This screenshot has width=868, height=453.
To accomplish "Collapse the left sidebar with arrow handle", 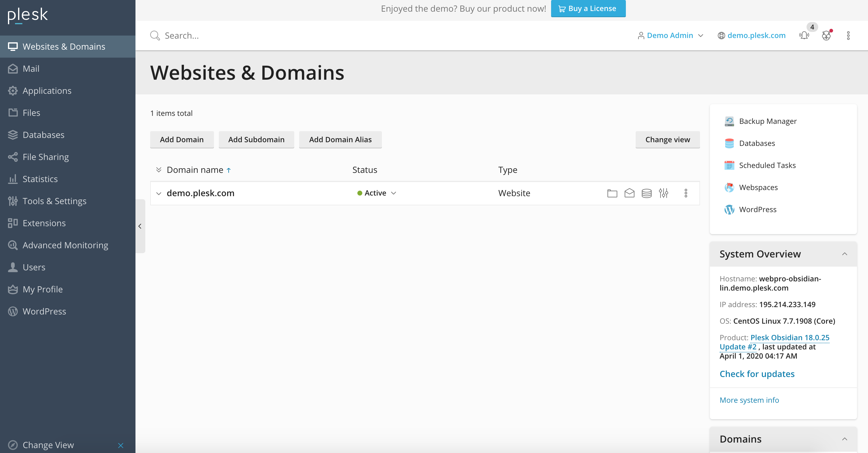I will pos(140,226).
